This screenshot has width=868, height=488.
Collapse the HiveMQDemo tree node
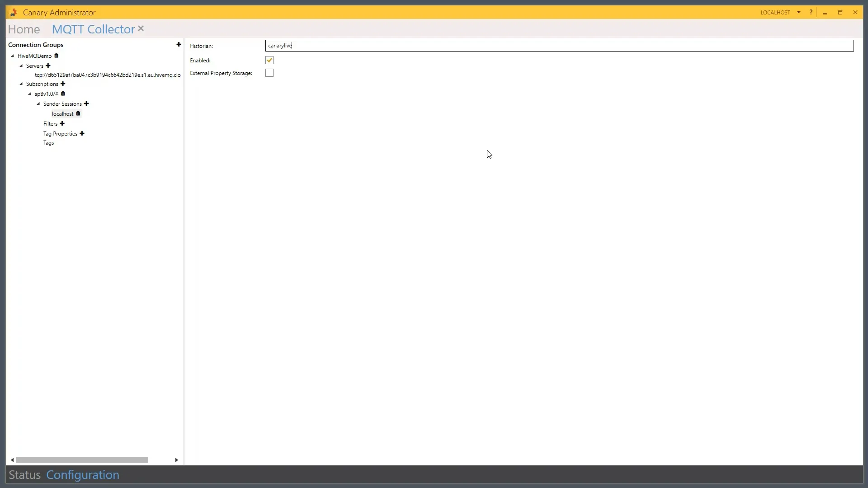(x=13, y=56)
